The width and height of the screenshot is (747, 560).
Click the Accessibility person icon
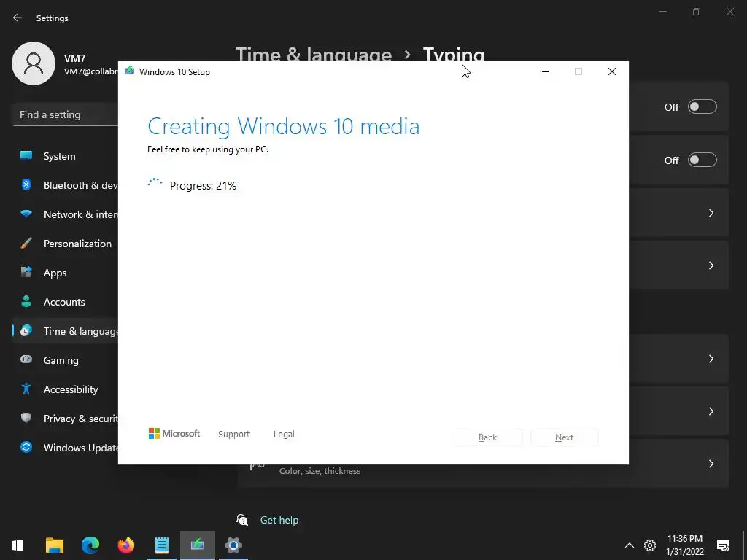point(26,389)
